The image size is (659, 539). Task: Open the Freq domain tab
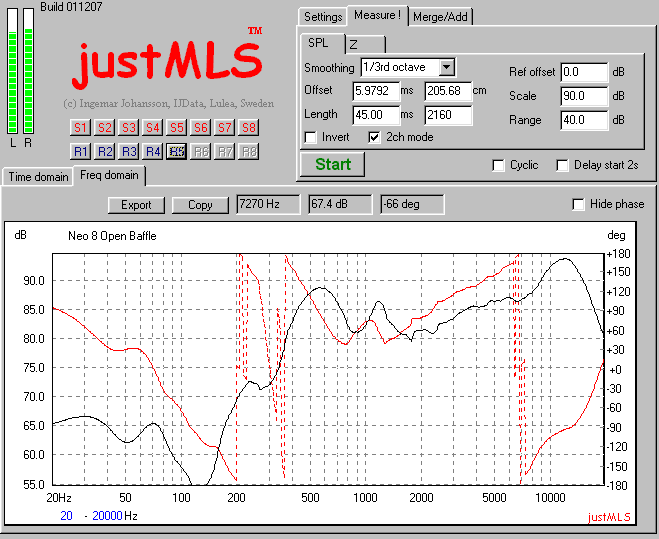click(109, 175)
